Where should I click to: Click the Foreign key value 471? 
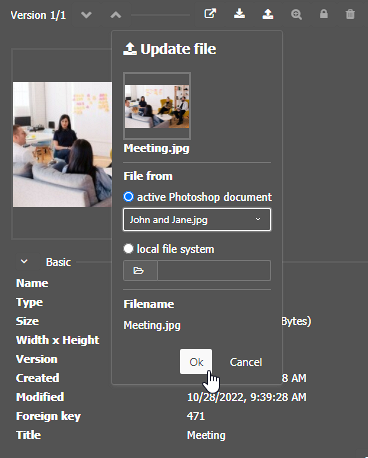pos(196,416)
